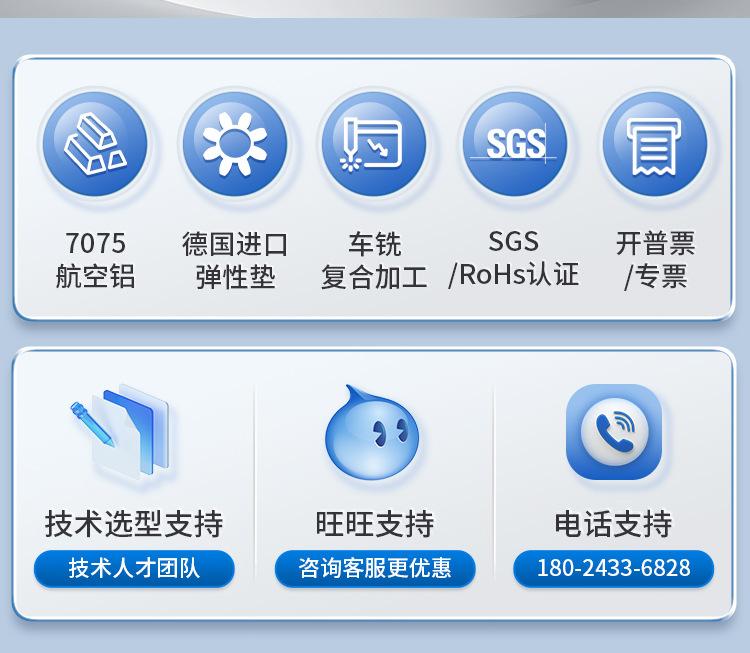Screen dimensions: 750x653
Task: Click the 开普票/专票 label
Action: (655, 260)
